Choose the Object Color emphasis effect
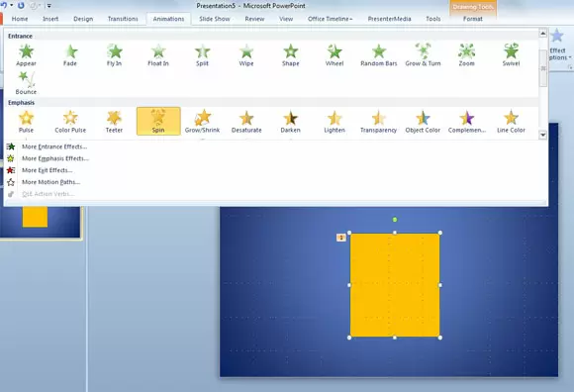 pos(423,122)
